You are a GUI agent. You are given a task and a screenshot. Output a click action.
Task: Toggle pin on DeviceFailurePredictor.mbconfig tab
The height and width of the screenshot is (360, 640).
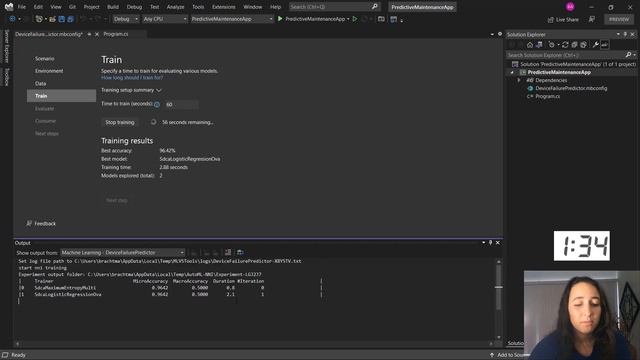coord(89,34)
